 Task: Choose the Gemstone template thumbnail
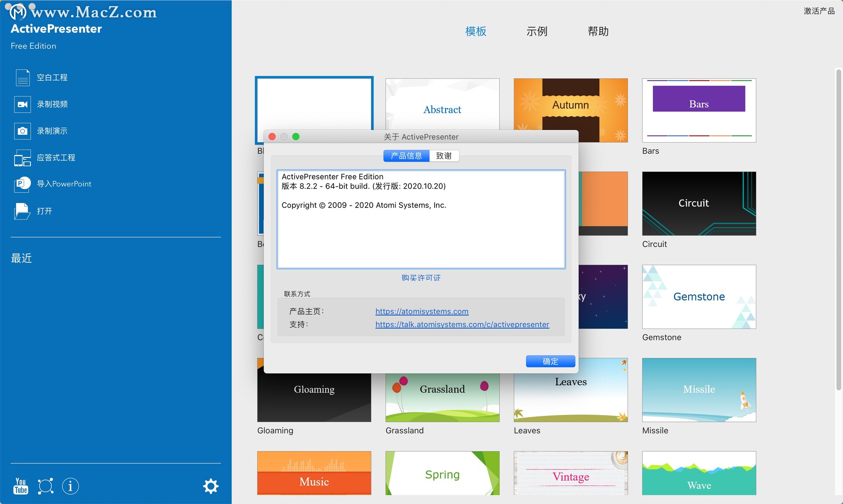pos(699,297)
